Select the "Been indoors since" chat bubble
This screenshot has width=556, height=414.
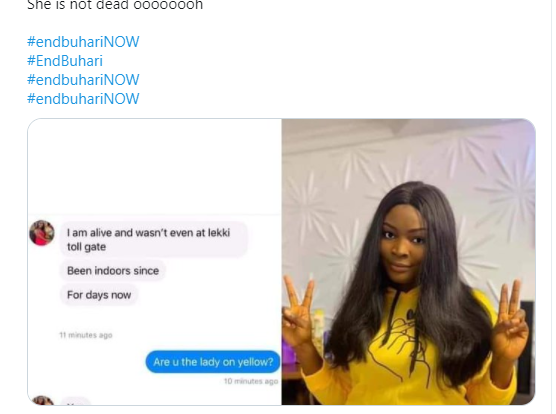(x=113, y=271)
